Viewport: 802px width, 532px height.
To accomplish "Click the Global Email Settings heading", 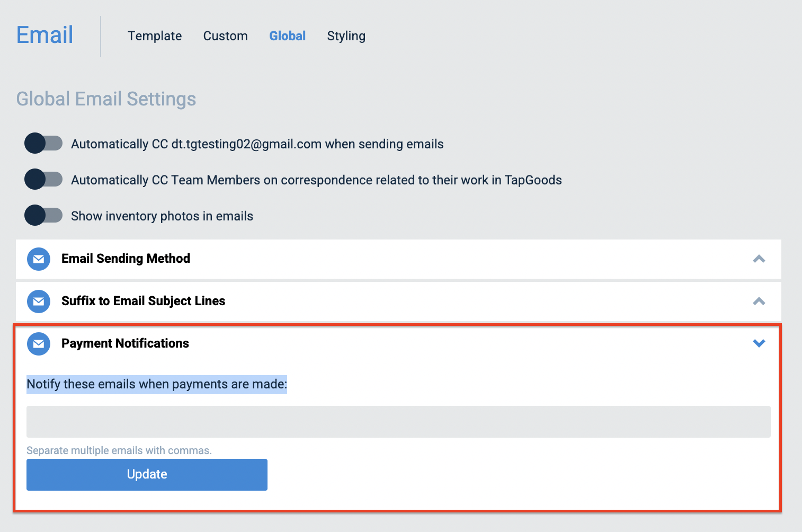I will [106, 99].
